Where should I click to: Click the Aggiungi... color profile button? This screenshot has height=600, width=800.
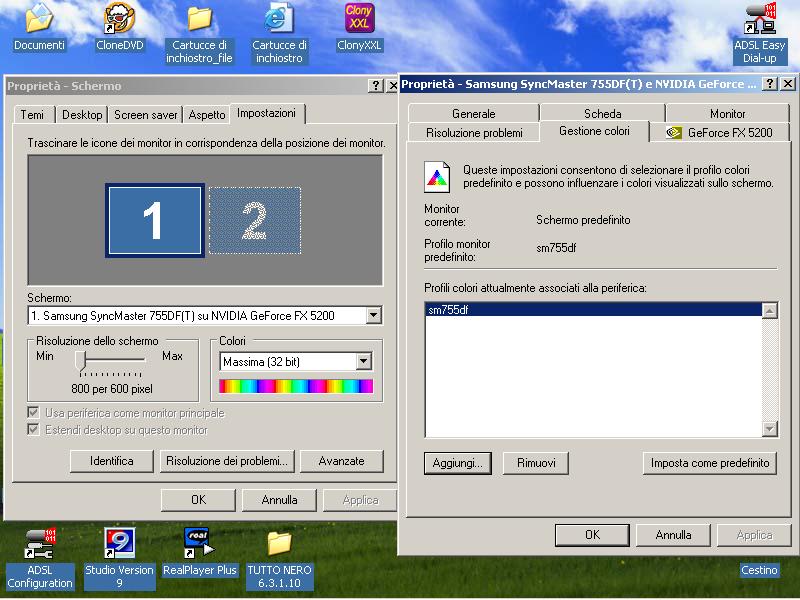pos(458,463)
